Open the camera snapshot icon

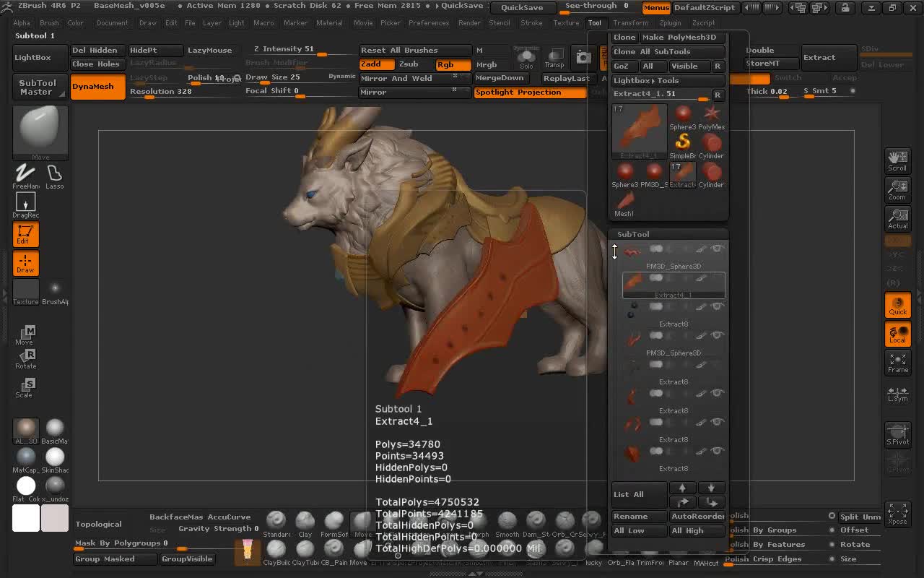(x=583, y=56)
